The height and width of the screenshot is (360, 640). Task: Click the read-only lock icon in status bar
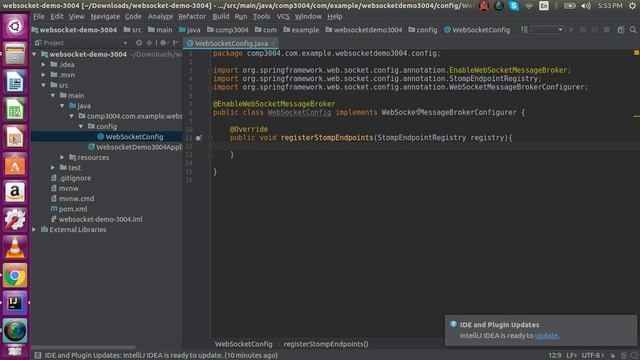click(613, 356)
